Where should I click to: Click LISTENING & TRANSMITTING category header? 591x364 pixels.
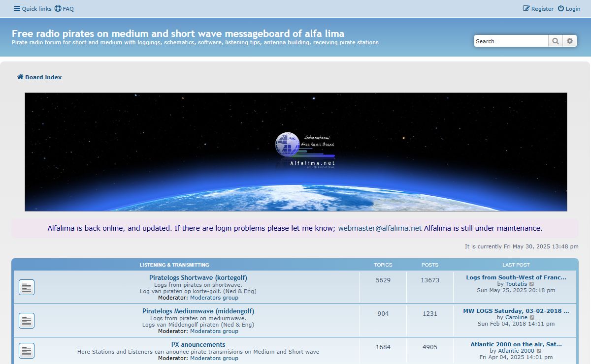coord(174,265)
